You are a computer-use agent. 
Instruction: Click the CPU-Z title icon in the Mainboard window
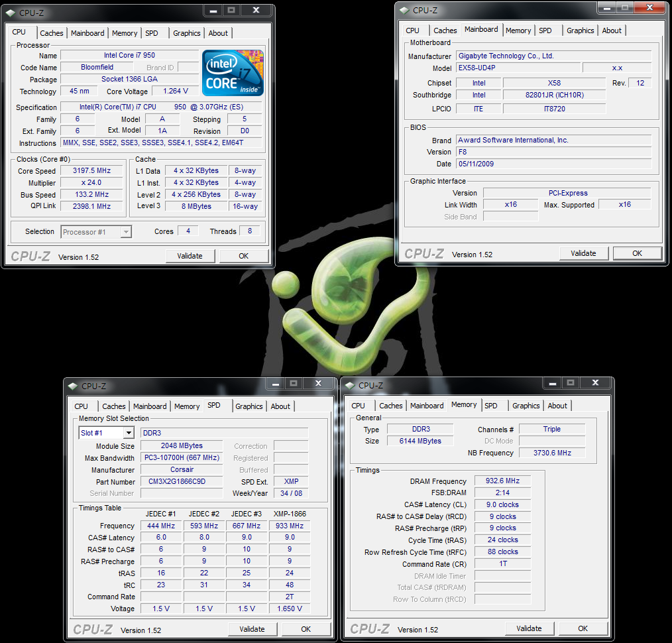tap(404, 11)
